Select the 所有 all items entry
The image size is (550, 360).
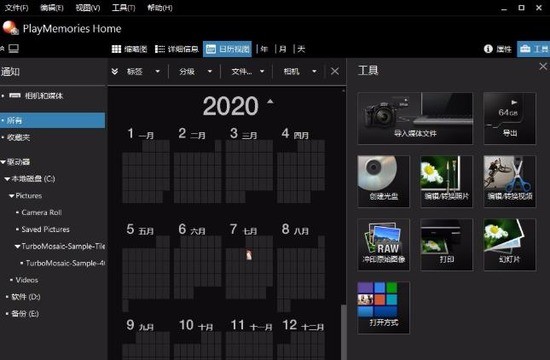(x=53, y=120)
